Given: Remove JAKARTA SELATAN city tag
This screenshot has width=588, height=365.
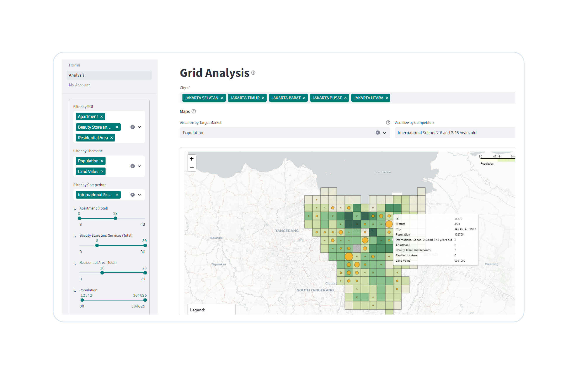Looking at the screenshot, I should pyautogui.click(x=222, y=98).
